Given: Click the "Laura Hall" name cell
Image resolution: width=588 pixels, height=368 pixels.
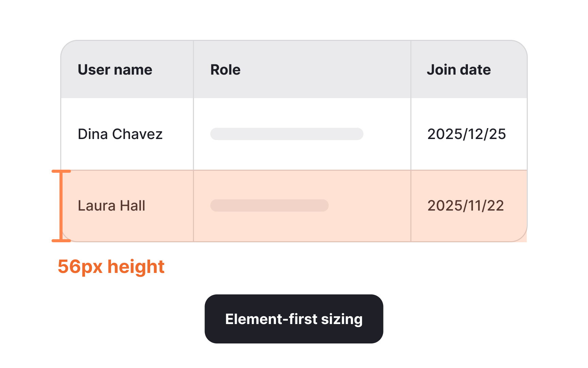Looking at the screenshot, I should click(112, 206).
